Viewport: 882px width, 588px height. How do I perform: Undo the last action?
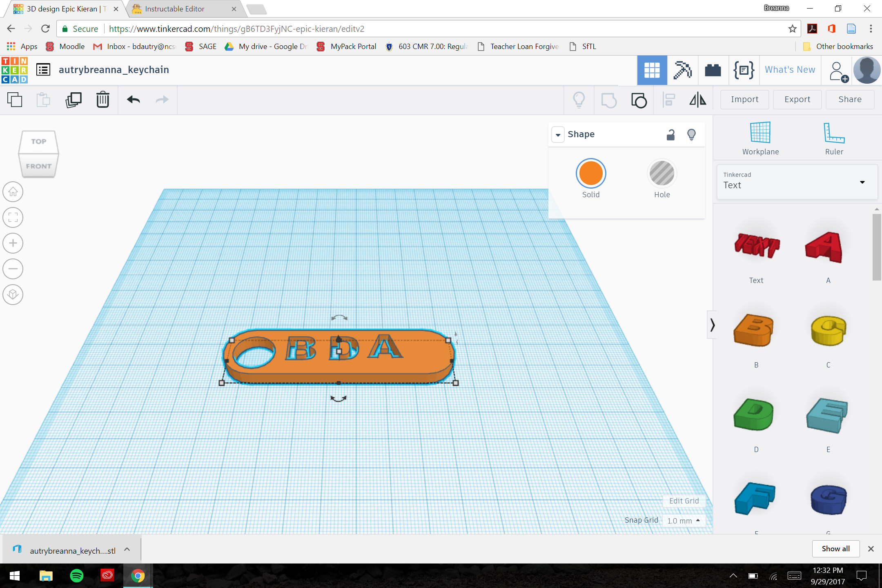point(134,100)
